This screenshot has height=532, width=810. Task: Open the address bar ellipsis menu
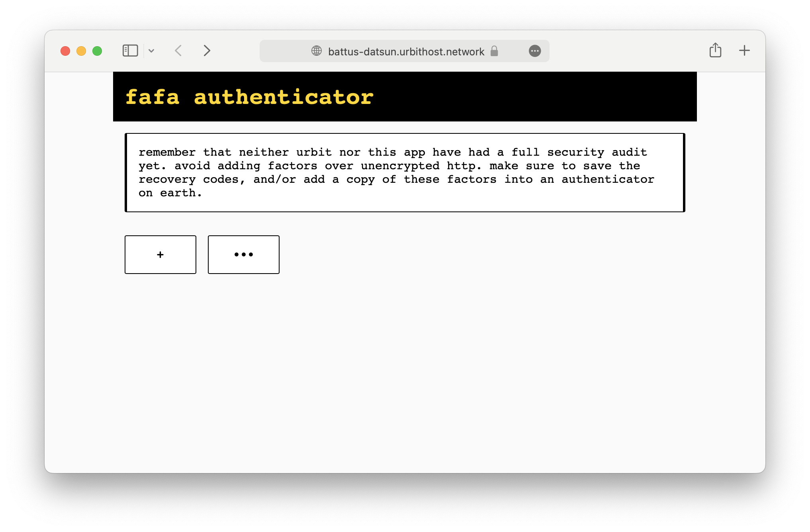click(535, 51)
